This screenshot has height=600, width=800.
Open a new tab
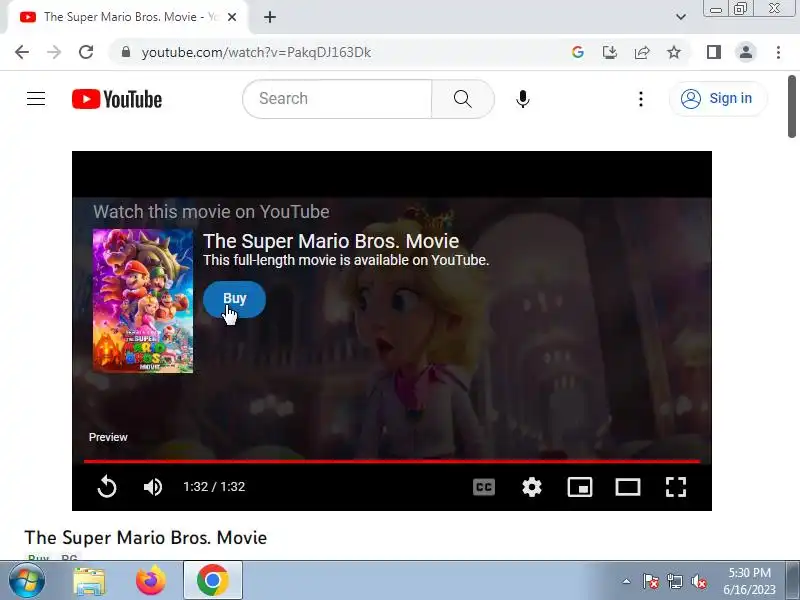[270, 17]
